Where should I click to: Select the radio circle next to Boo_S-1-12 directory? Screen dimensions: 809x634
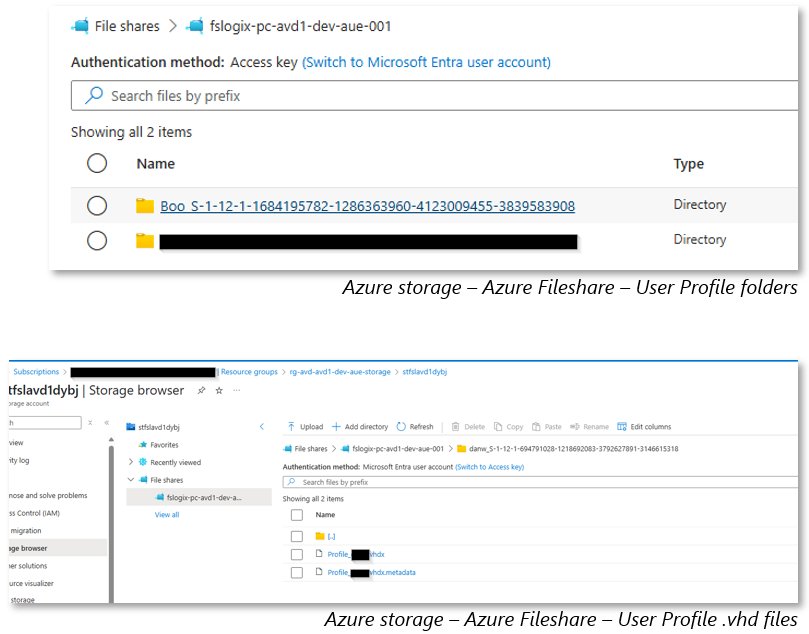97,205
